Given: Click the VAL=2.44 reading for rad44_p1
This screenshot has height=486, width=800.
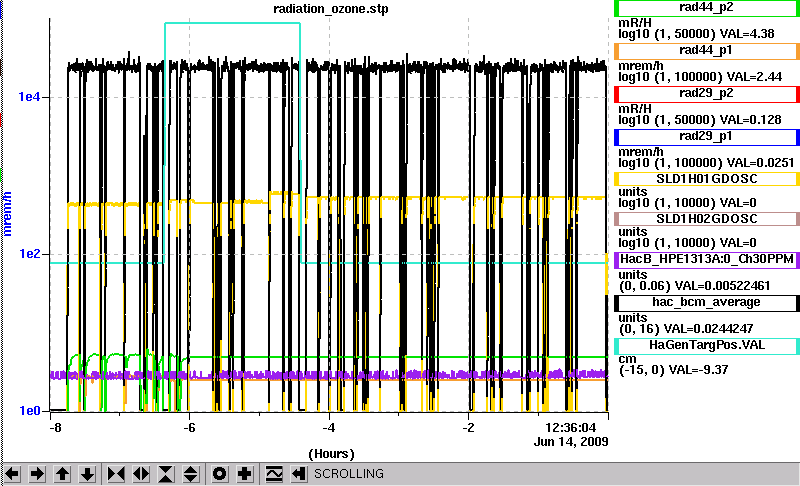Looking at the screenshot, I should point(754,77).
